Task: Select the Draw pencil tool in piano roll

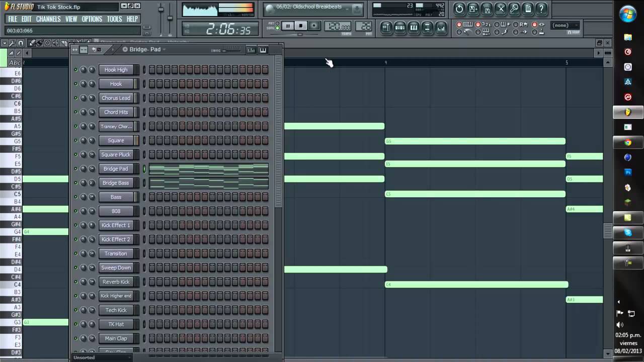Action: [32, 43]
